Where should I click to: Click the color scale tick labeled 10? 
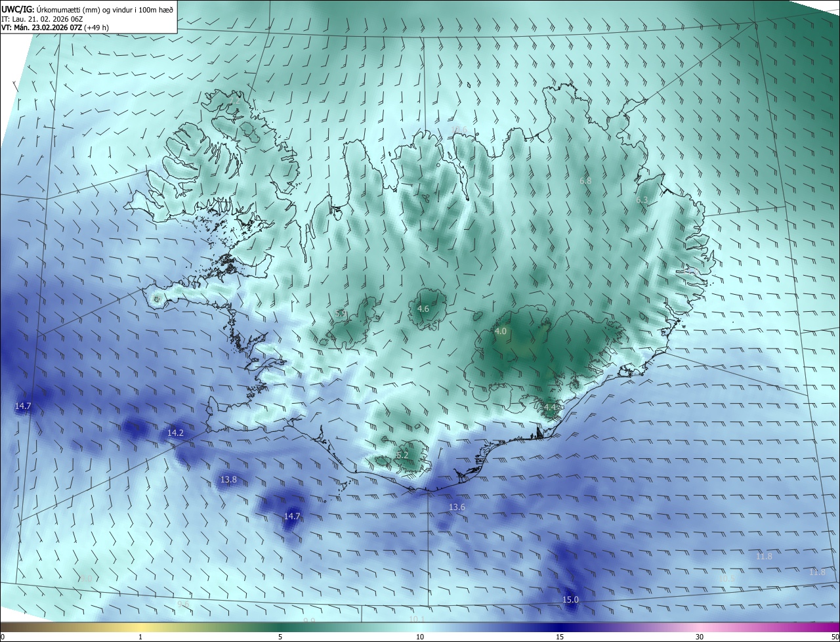[420, 637]
